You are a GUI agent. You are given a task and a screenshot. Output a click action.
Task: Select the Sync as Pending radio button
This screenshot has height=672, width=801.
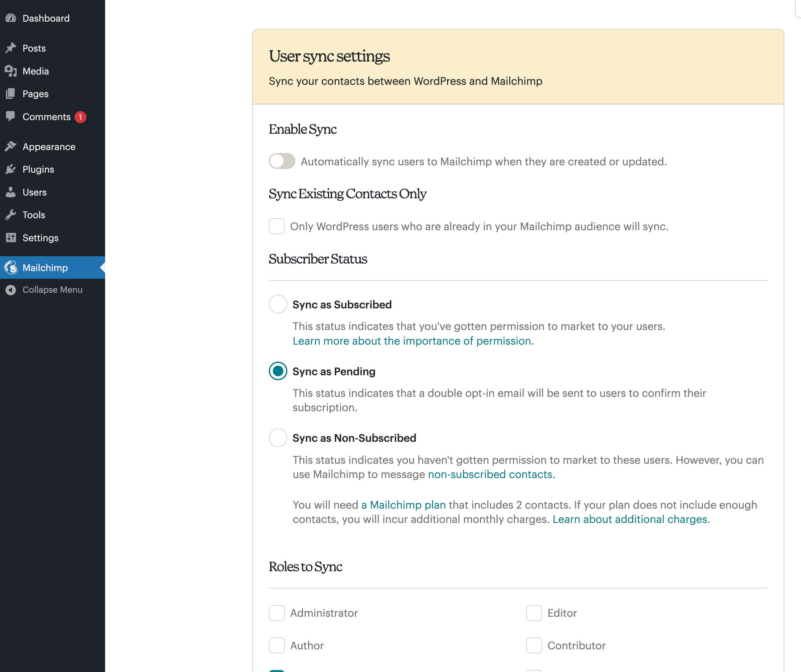click(278, 371)
